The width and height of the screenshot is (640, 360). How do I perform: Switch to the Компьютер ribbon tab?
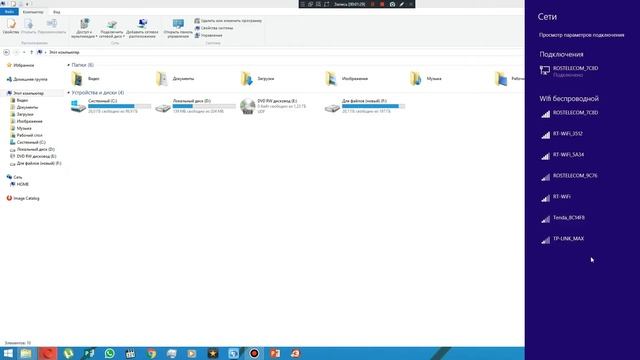pos(33,12)
